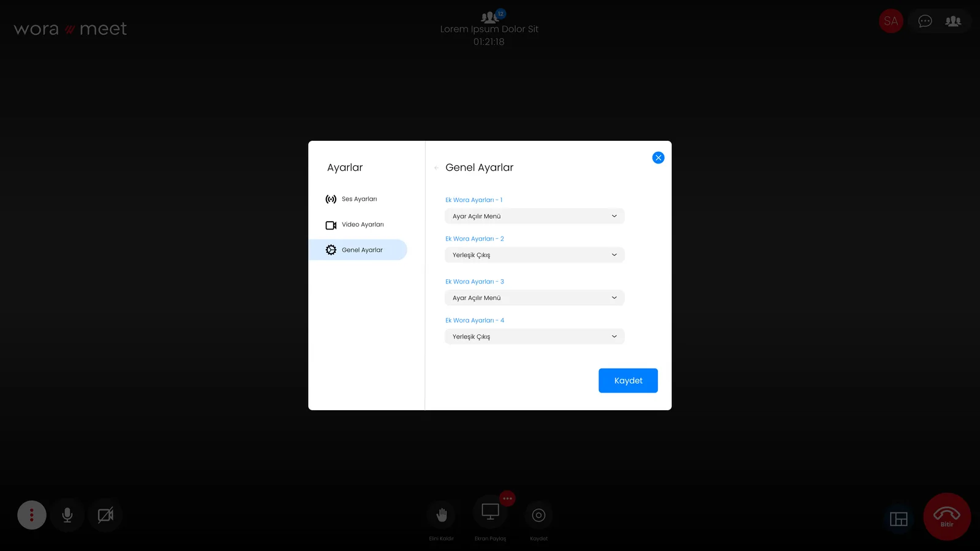Expand the Ek Wora Ayarları - 3 dropdown
980x551 pixels.
[x=535, y=298]
